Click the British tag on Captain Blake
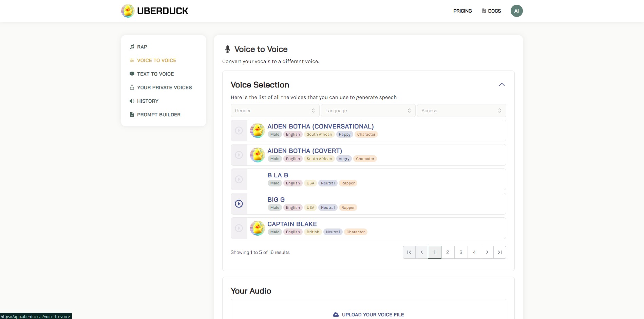 (x=313, y=232)
